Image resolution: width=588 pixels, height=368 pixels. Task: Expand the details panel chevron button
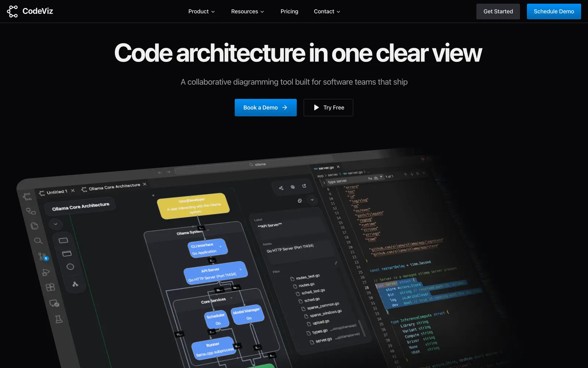coord(312,200)
